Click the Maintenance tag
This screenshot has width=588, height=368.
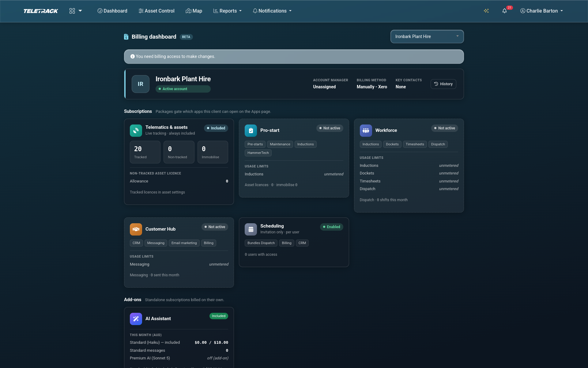[x=280, y=144]
